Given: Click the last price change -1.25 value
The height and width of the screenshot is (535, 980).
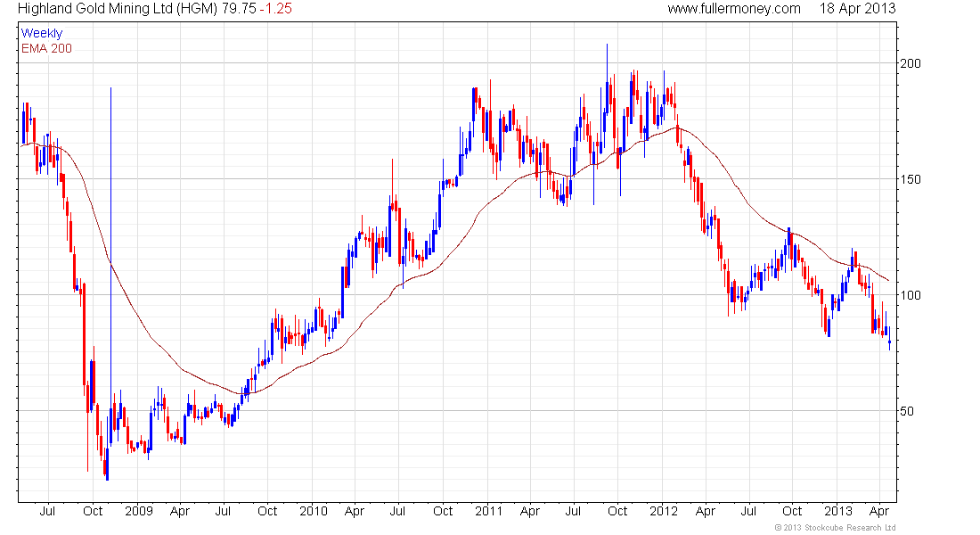Looking at the screenshot, I should [276, 9].
